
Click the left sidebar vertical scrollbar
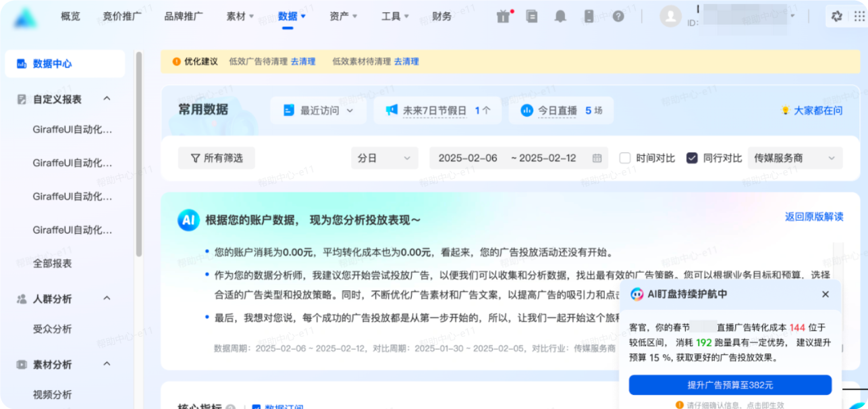point(138,154)
